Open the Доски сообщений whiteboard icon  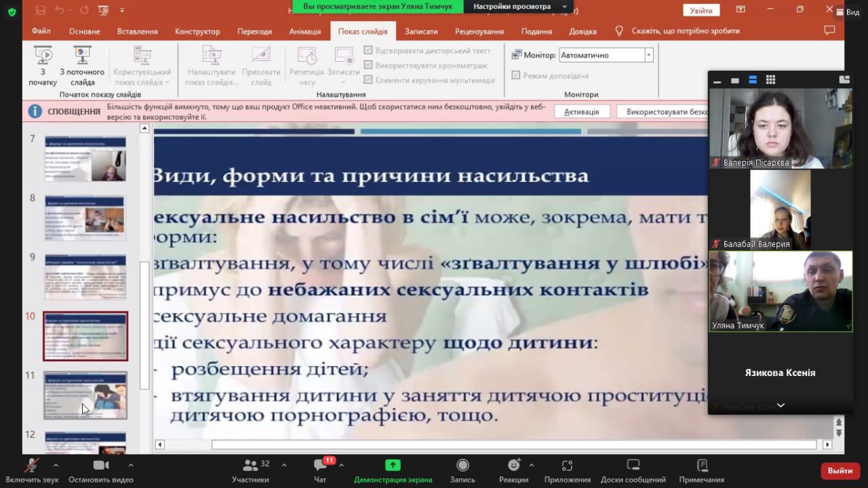(633, 466)
